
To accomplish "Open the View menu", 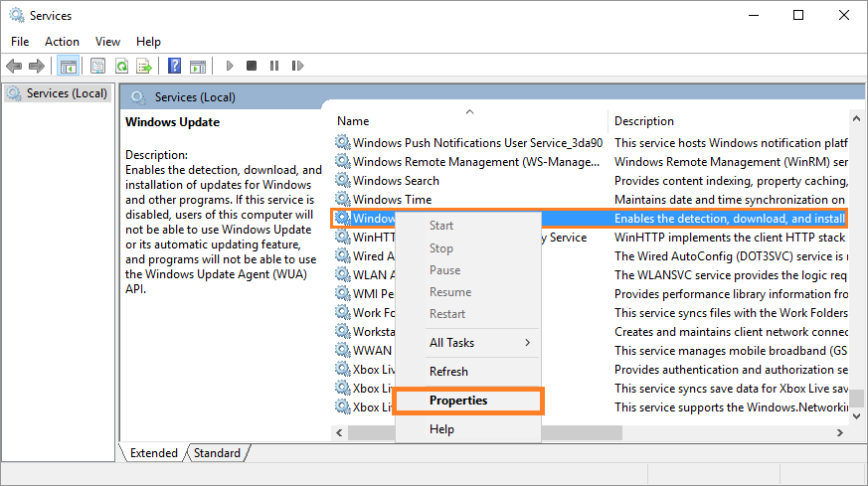I will (x=107, y=42).
